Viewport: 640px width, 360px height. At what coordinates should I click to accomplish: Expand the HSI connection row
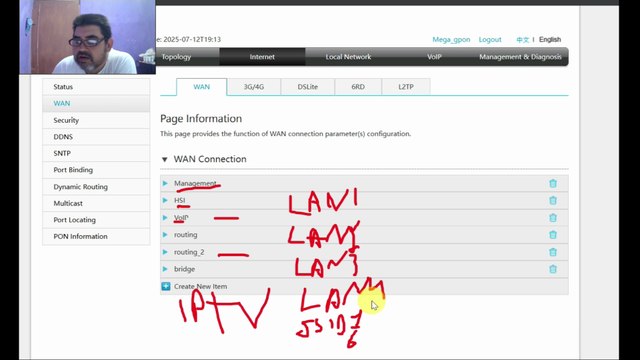click(x=165, y=200)
